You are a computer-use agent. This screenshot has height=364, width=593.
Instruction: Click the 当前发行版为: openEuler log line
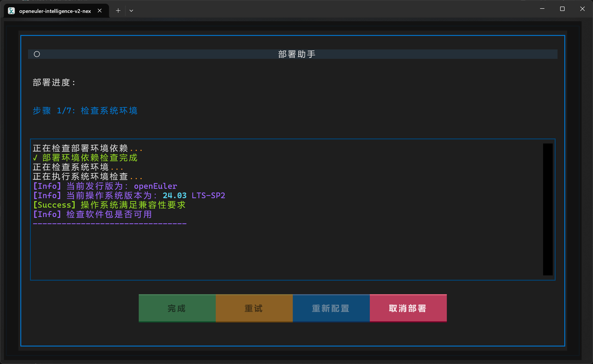[x=105, y=186]
